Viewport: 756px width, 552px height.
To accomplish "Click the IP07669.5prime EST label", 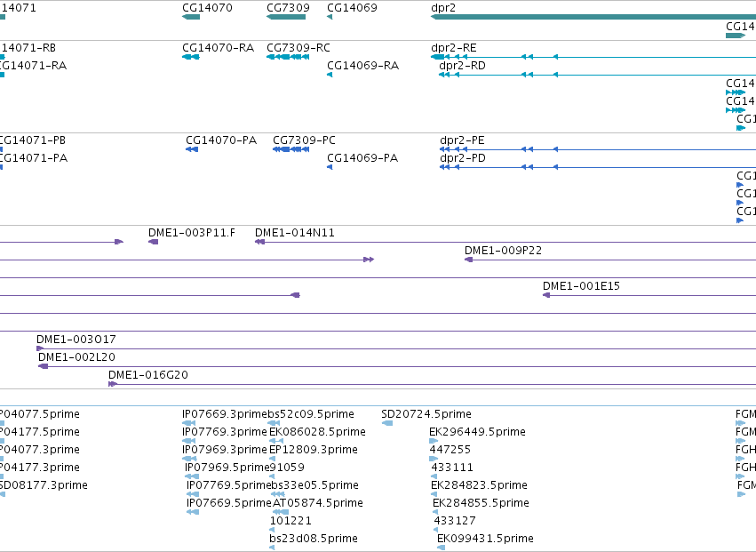I will click(x=229, y=504).
